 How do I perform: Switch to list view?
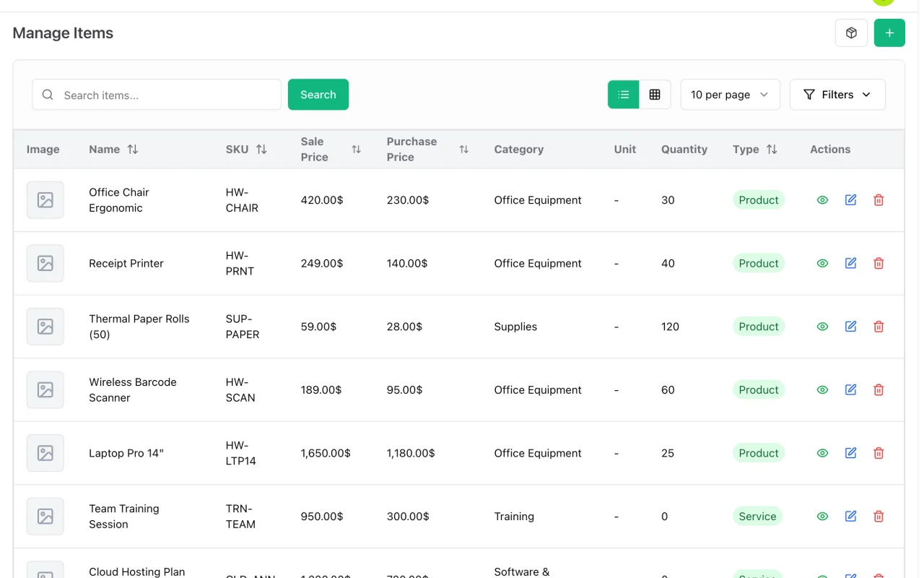point(624,95)
